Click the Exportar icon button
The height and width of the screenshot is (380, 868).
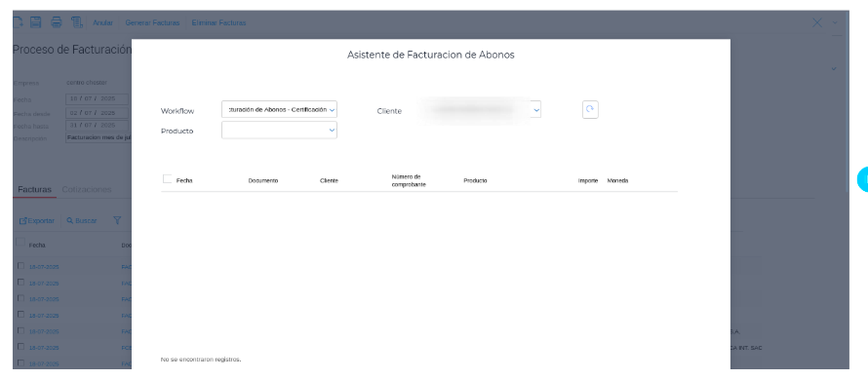click(37, 221)
